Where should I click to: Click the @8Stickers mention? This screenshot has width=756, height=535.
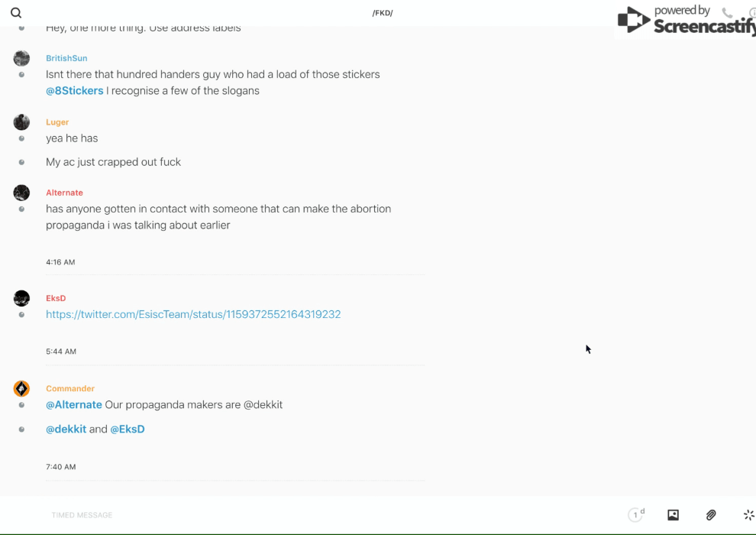point(74,91)
